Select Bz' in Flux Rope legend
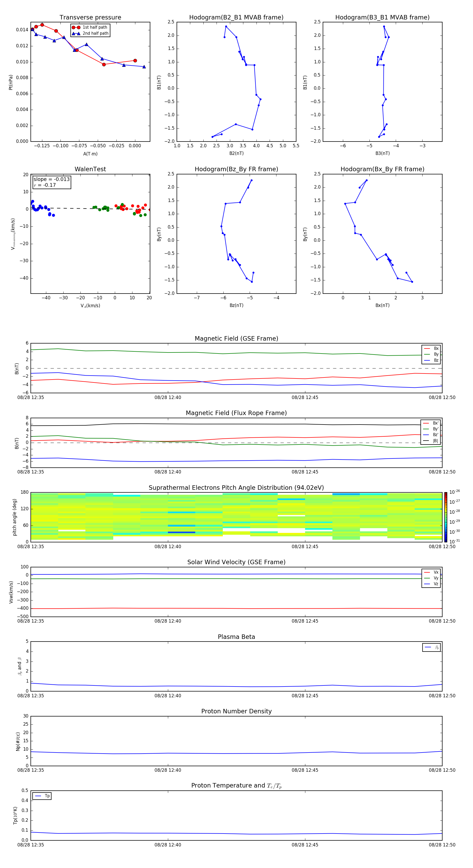The image size is (473, 868). (x=431, y=435)
